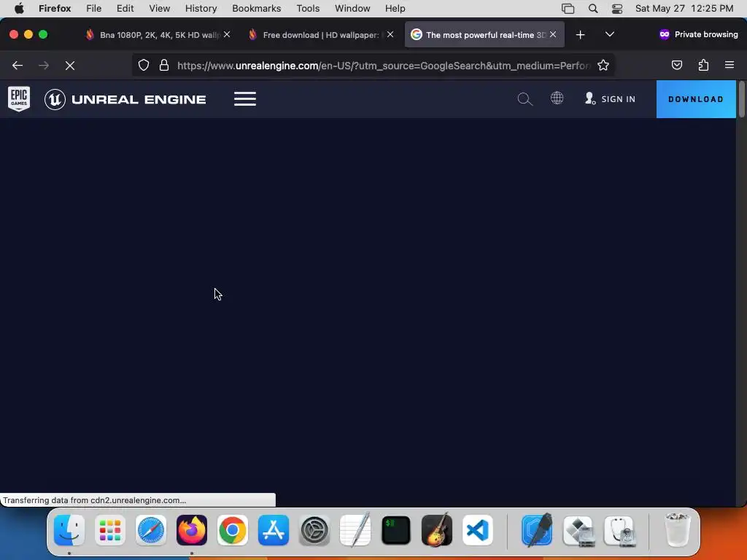Go back using the browser back arrow
This screenshot has width=747, height=560.
18,65
